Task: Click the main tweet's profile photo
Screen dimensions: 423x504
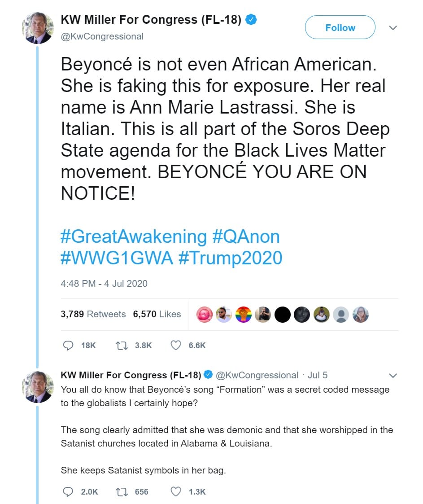Action: (38, 28)
